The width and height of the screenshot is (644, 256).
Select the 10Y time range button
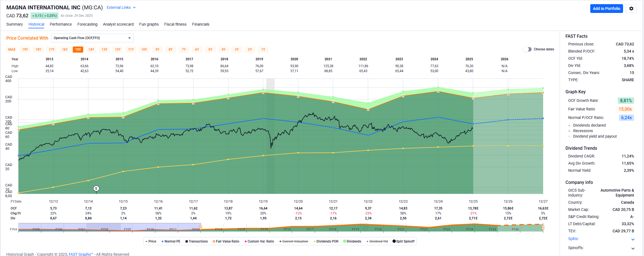tap(144, 50)
